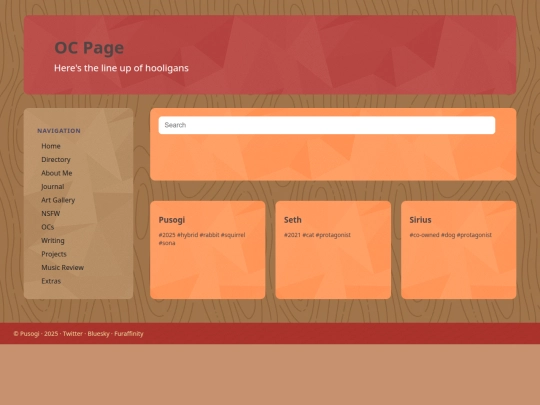Open the Sirius character card
The width and height of the screenshot is (540, 405).
pyautogui.click(x=458, y=250)
